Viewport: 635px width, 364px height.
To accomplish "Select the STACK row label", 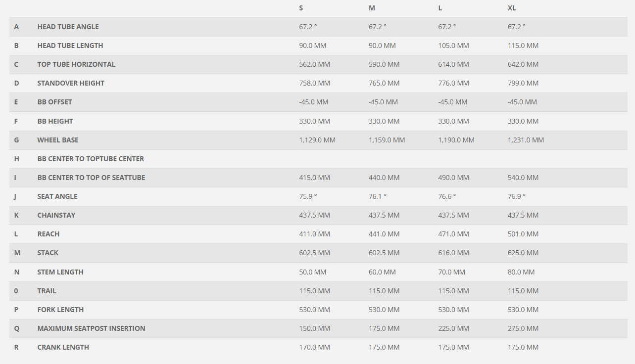I will coord(48,253).
